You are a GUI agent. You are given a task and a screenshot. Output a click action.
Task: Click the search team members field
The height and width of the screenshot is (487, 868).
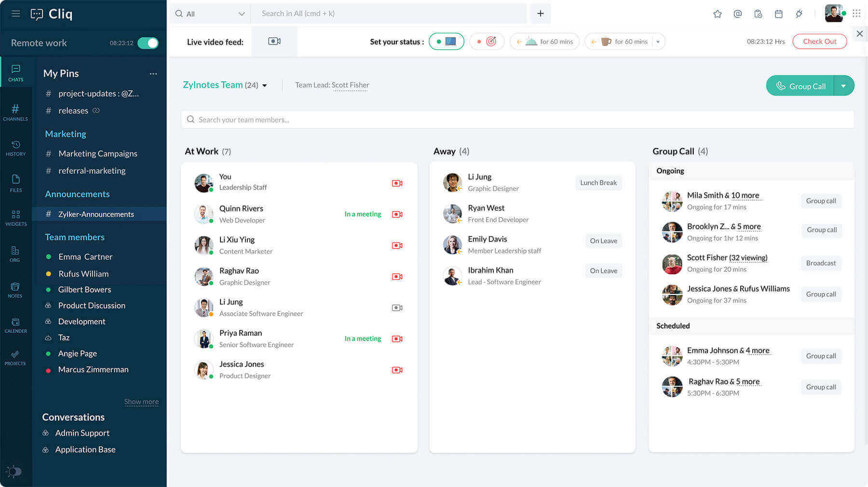click(x=517, y=120)
